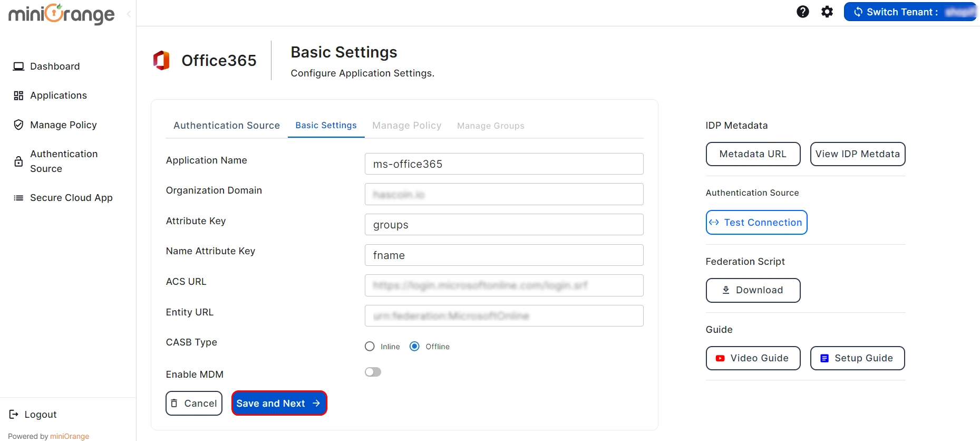980x441 pixels.
Task: Click the Authentication Source lock icon
Action: pos(18,161)
